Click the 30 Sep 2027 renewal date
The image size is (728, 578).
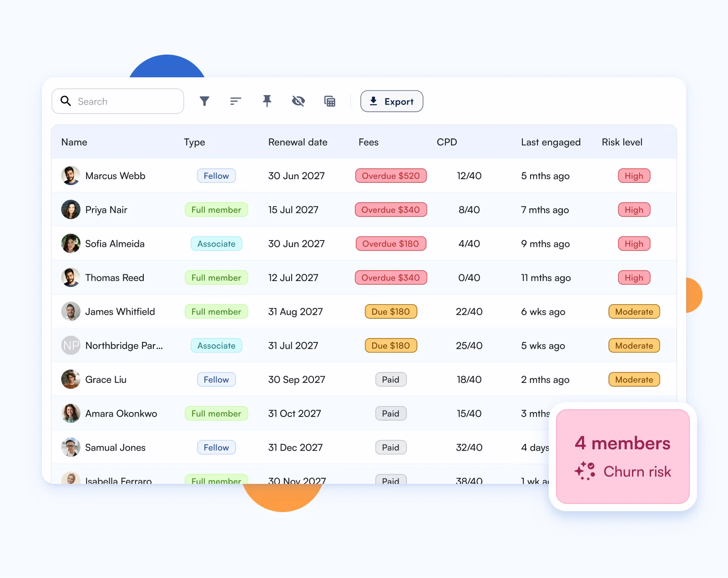coord(297,379)
